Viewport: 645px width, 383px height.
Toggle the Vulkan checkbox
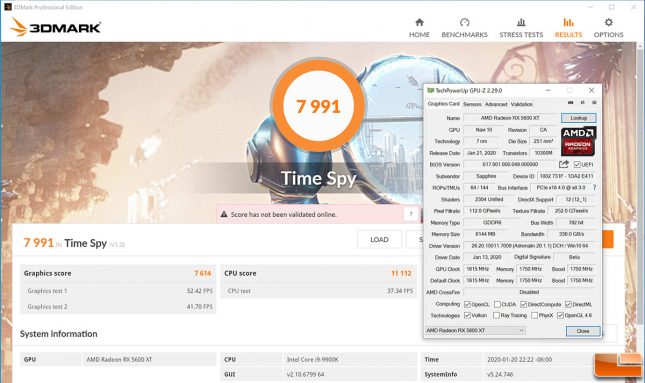tap(467, 316)
